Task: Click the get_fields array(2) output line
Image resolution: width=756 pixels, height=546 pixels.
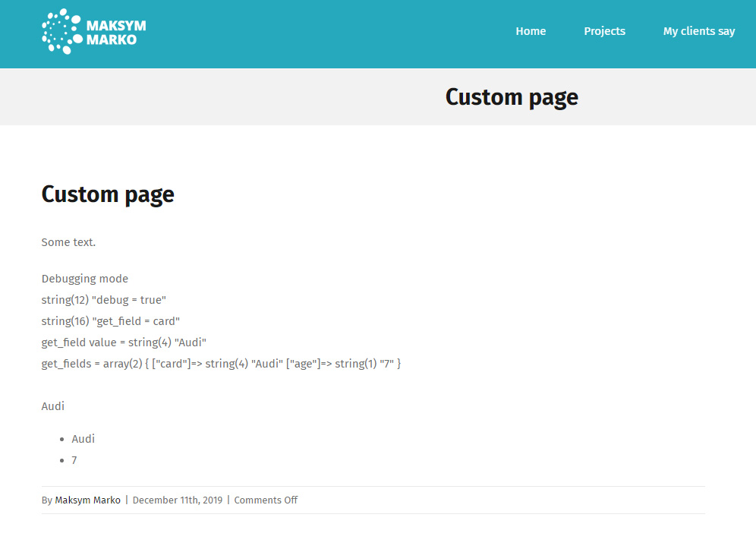Action: (222, 364)
